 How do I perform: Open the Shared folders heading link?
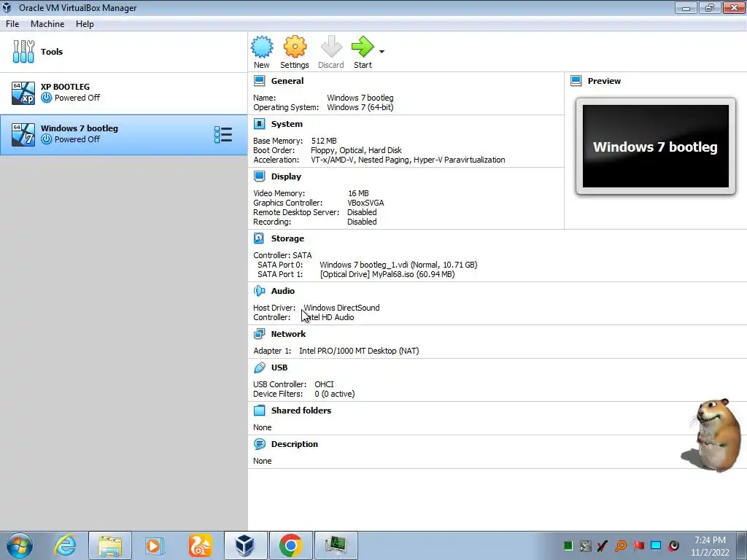coord(301,411)
